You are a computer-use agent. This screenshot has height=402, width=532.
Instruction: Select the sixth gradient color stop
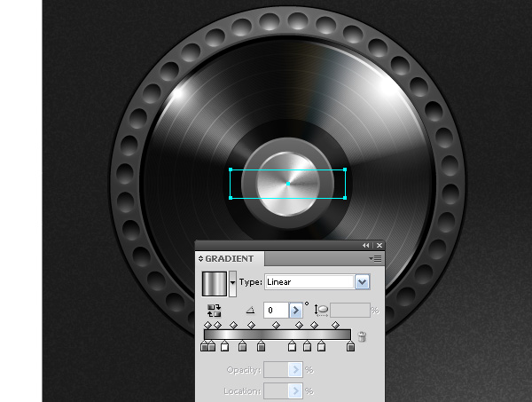point(292,347)
